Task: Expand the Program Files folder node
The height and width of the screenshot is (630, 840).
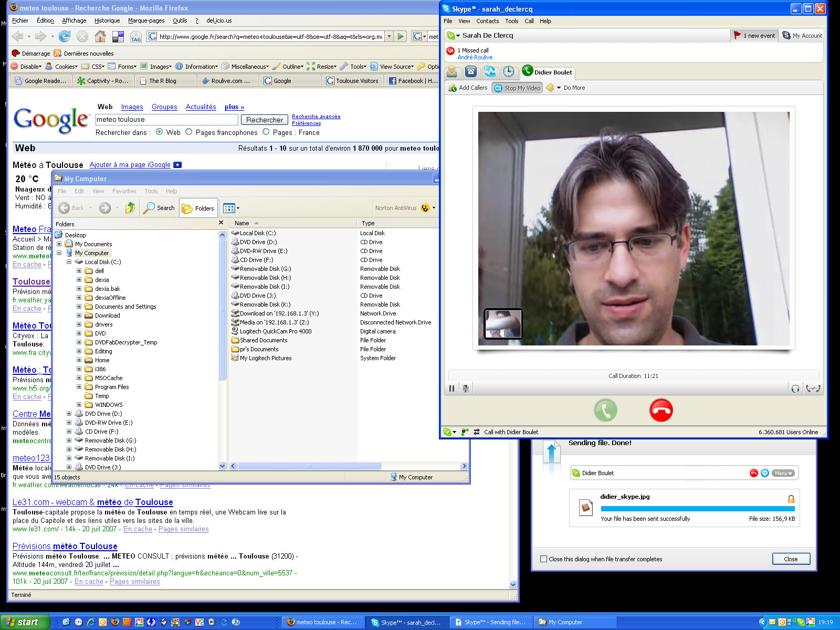Action: (x=79, y=387)
